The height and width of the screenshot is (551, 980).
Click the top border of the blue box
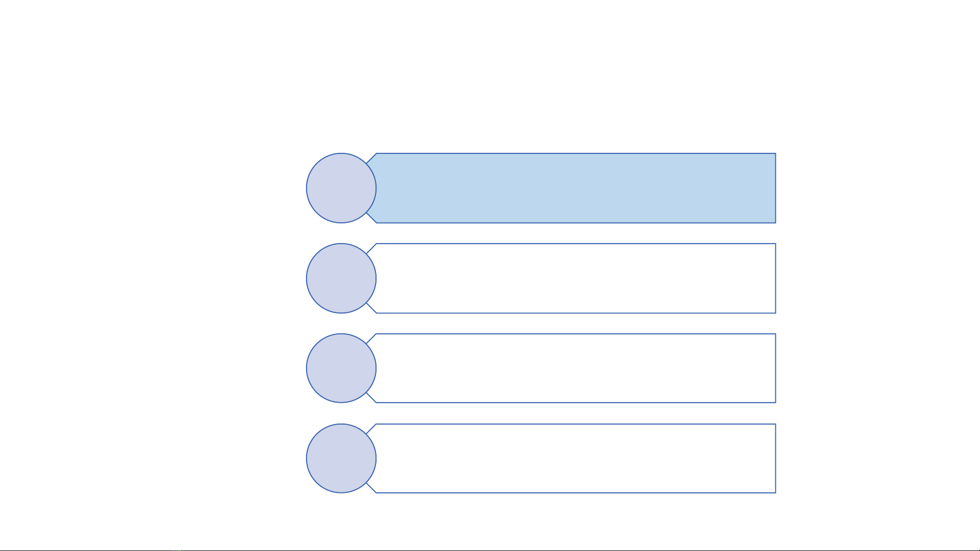pos(575,153)
